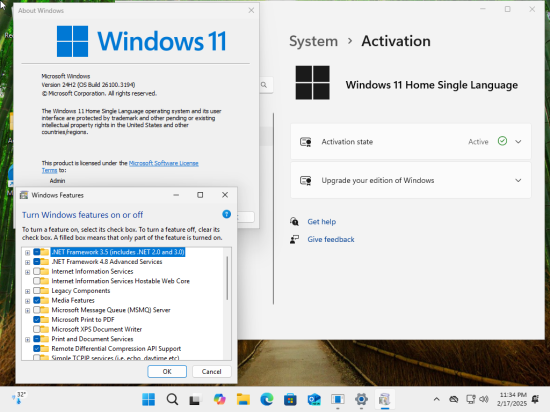Viewport: 550px width, 412px height.
Task: Click the Settings gear taskbar icon
Action: 361,399
